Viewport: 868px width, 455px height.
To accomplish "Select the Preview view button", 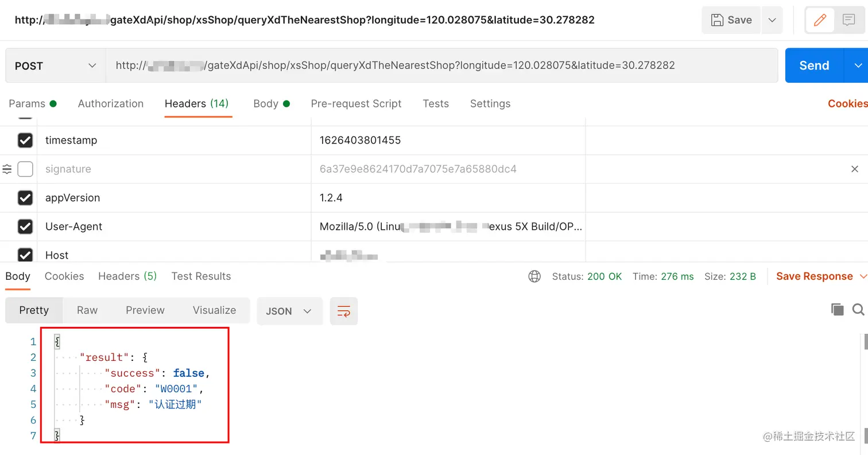I will point(145,310).
